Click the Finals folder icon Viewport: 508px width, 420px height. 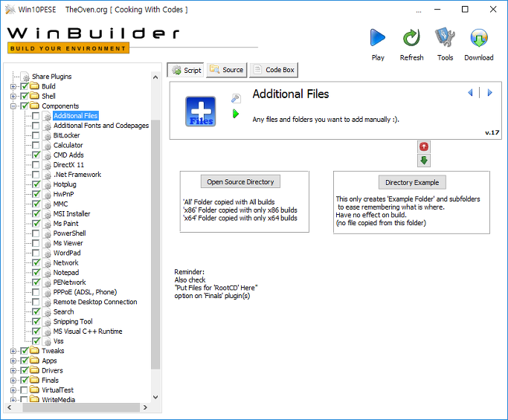tap(35, 380)
